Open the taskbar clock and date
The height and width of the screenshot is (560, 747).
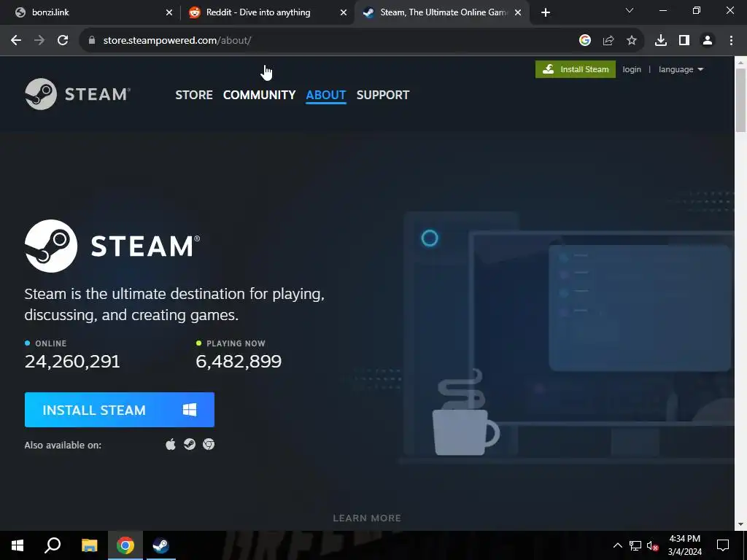click(x=684, y=545)
